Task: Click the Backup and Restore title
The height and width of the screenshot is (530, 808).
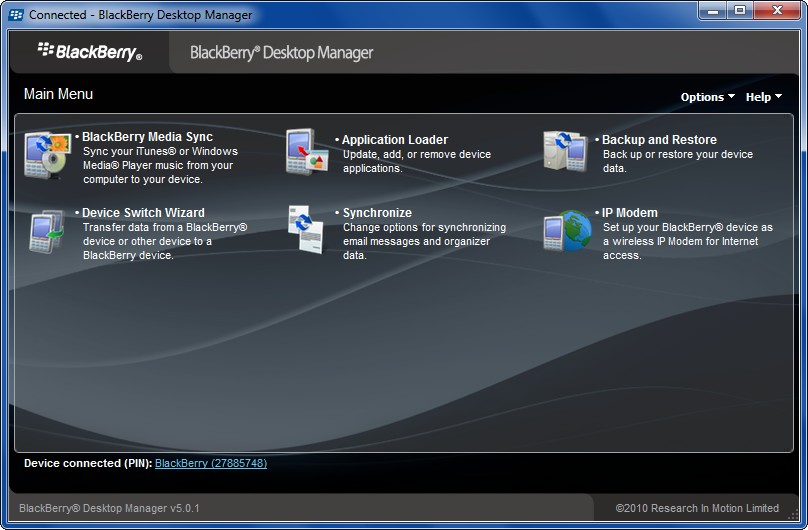Action: (x=659, y=140)
